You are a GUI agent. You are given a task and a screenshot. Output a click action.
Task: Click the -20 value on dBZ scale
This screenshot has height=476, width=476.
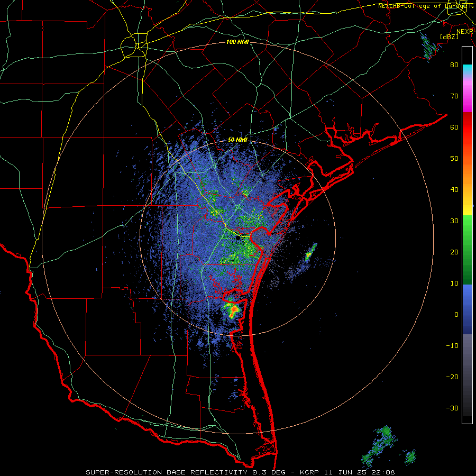(452, 377)
